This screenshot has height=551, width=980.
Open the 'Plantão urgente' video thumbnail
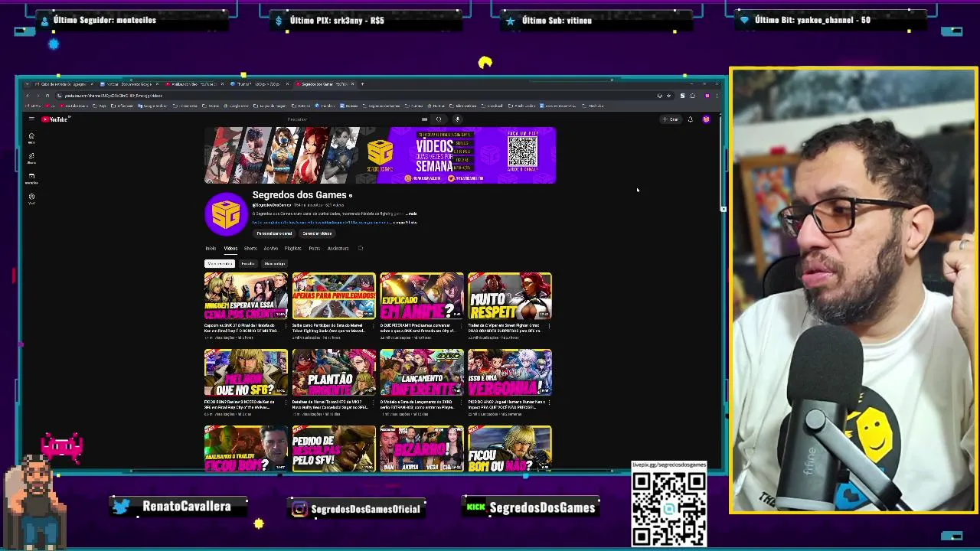coord(334,373)
